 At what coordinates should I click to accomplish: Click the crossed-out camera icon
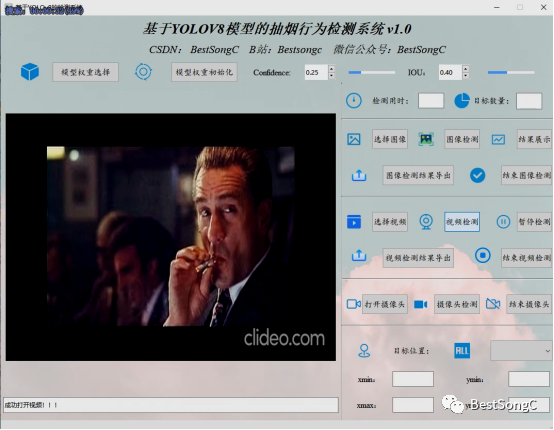[493, 304]
